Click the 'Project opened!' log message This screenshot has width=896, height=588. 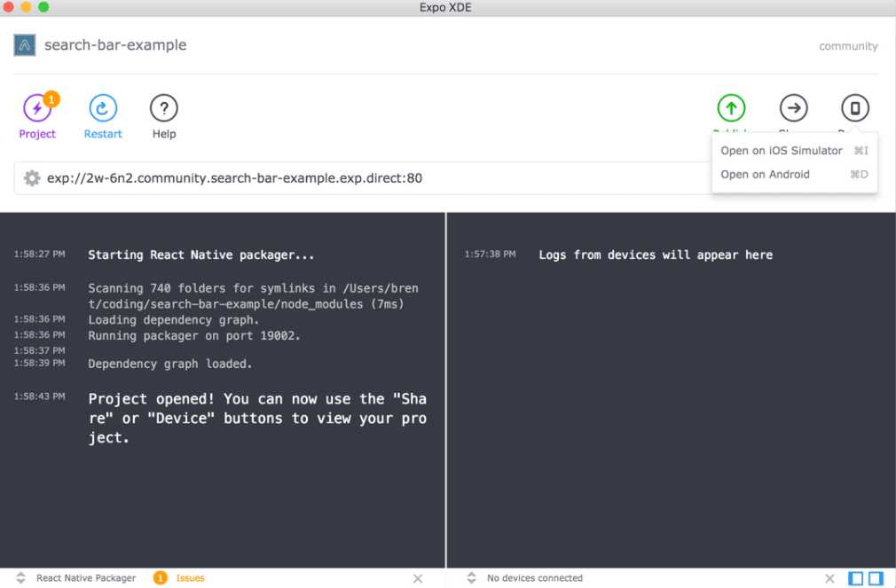click(x=257, y=419)
